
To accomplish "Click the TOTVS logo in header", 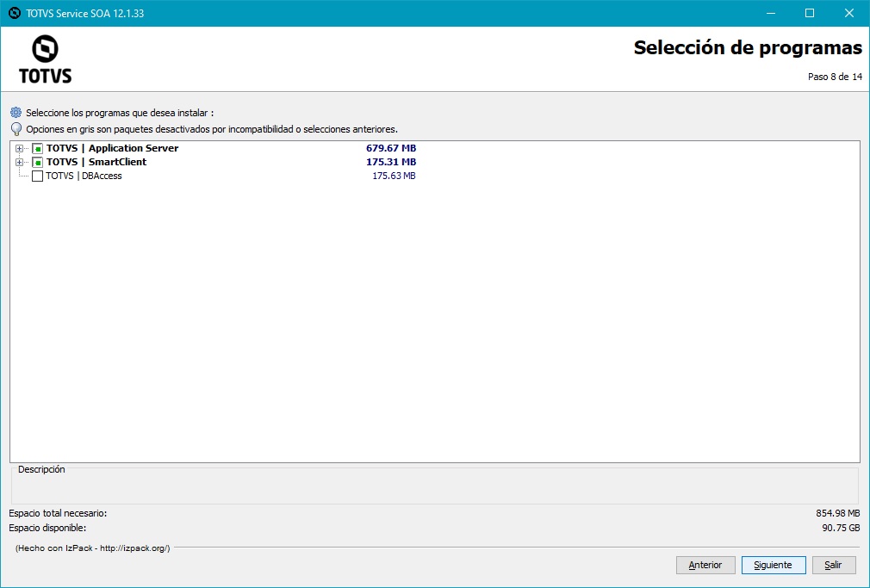I will click(46, 59).
